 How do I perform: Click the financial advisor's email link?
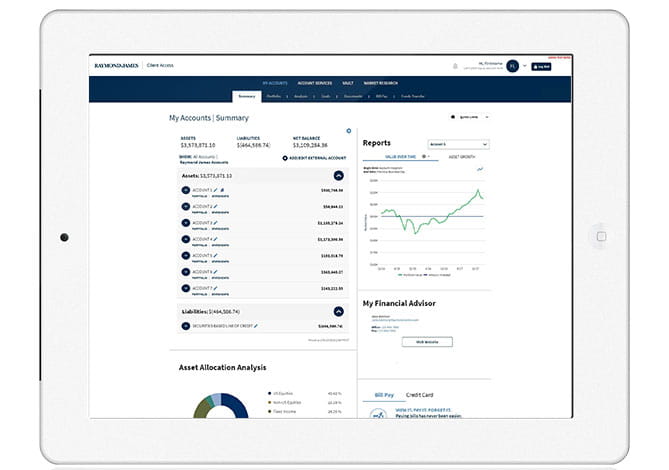tap(395, 320)
